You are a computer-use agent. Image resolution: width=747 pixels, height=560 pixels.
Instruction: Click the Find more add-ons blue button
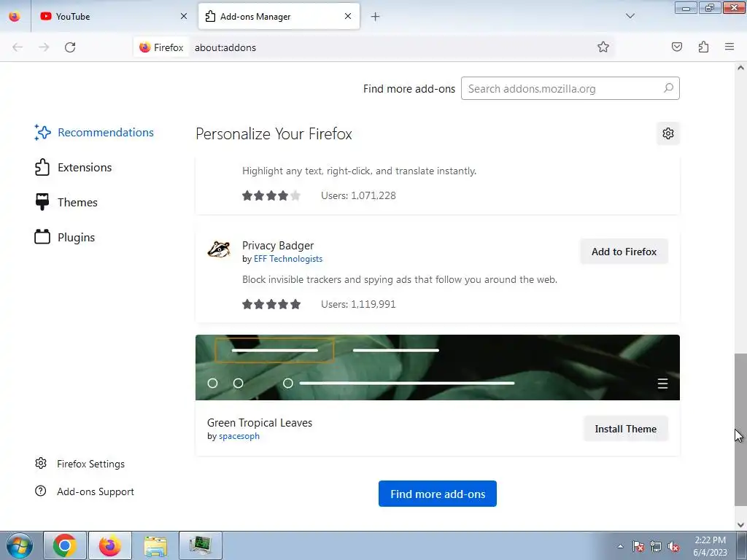coord(438,494)
